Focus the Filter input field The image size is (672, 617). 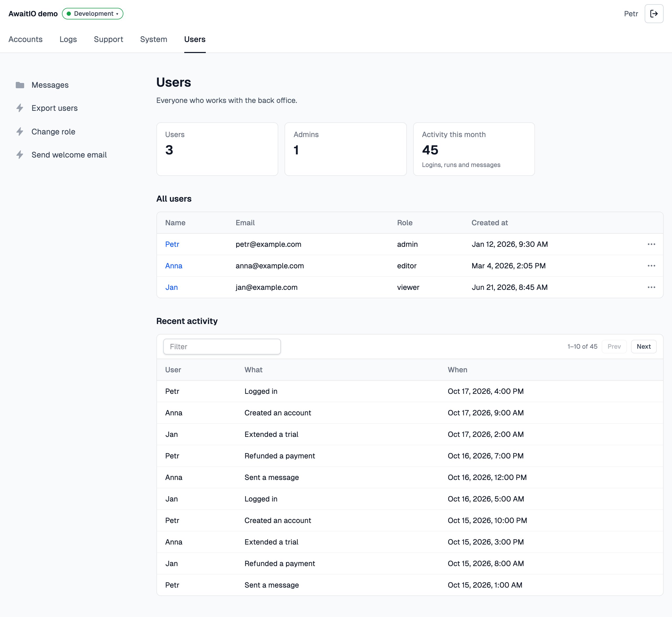(222, 347)
